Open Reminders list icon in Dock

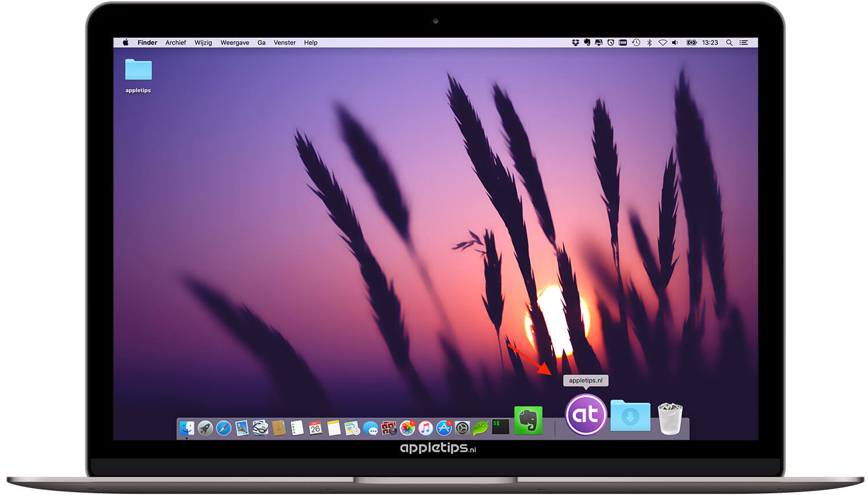pyautogui.click(x=297, y=428)
